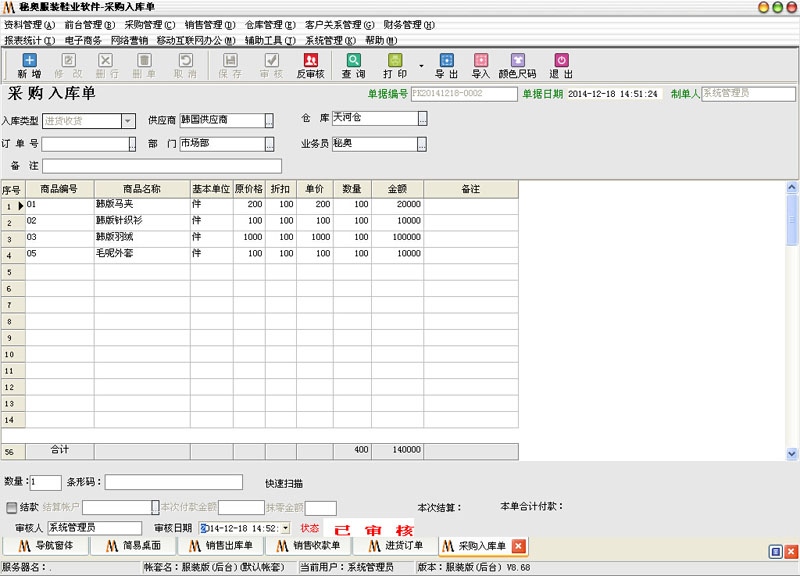Image resolution: width=800 pixels, height=576 pixels.
Task: Click the 退出 (exit) toolbar icon
Action: (x=561, y=65)
